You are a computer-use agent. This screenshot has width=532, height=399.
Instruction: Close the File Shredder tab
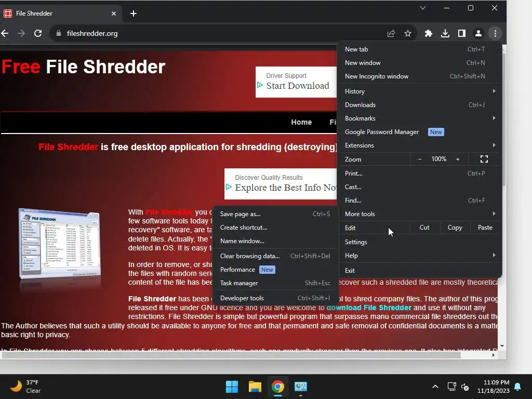click(114, 14)
